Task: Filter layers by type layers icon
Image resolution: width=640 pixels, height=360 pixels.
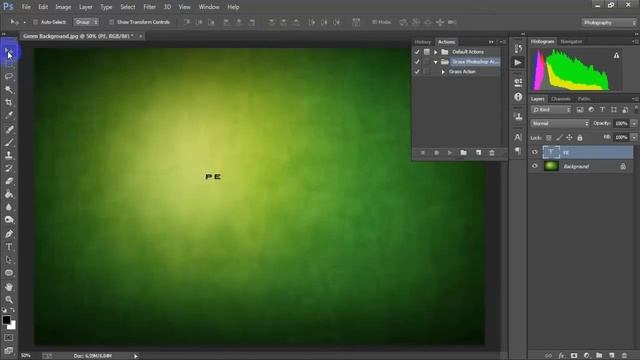Action: (602, 109)
